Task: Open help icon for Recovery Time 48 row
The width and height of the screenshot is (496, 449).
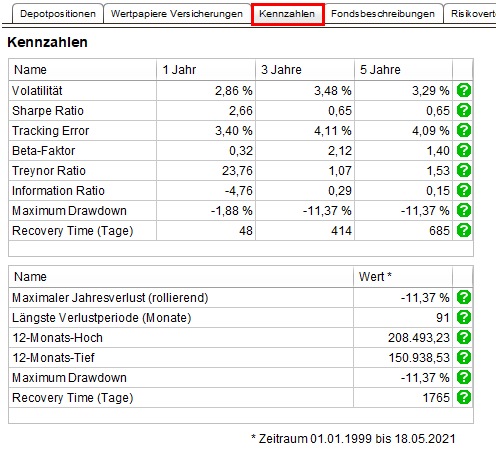Action: pos(464,230)
